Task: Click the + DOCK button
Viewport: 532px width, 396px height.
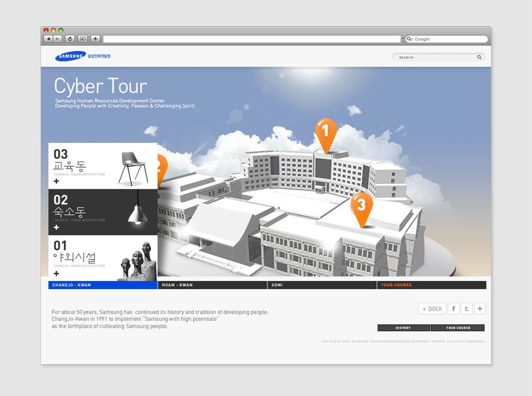Action: point(432,309)
